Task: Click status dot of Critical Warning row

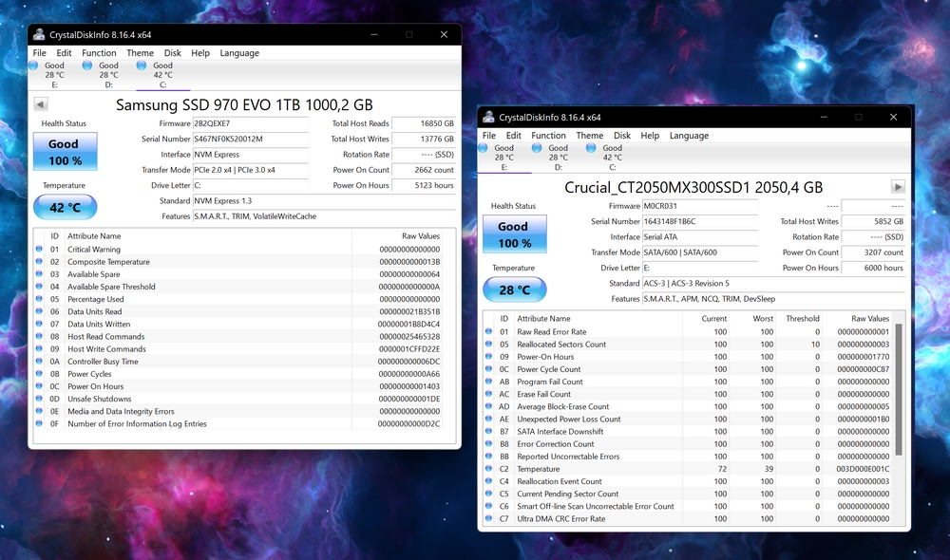Action: point(39,249)
